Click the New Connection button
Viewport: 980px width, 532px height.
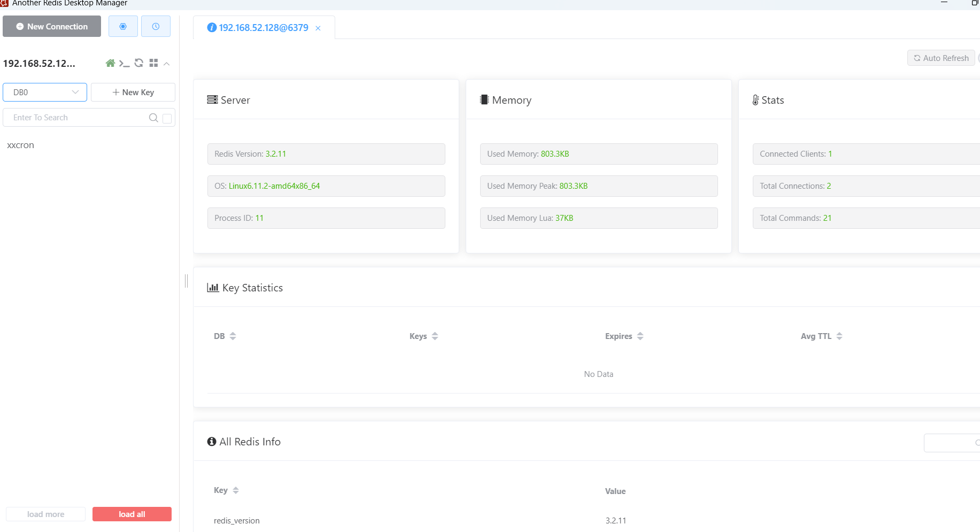point(52,26)
